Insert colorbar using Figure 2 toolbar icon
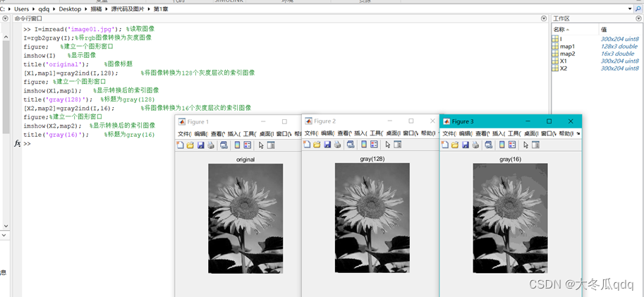This screenshot has width=644, height=297. tap(364, 144)
